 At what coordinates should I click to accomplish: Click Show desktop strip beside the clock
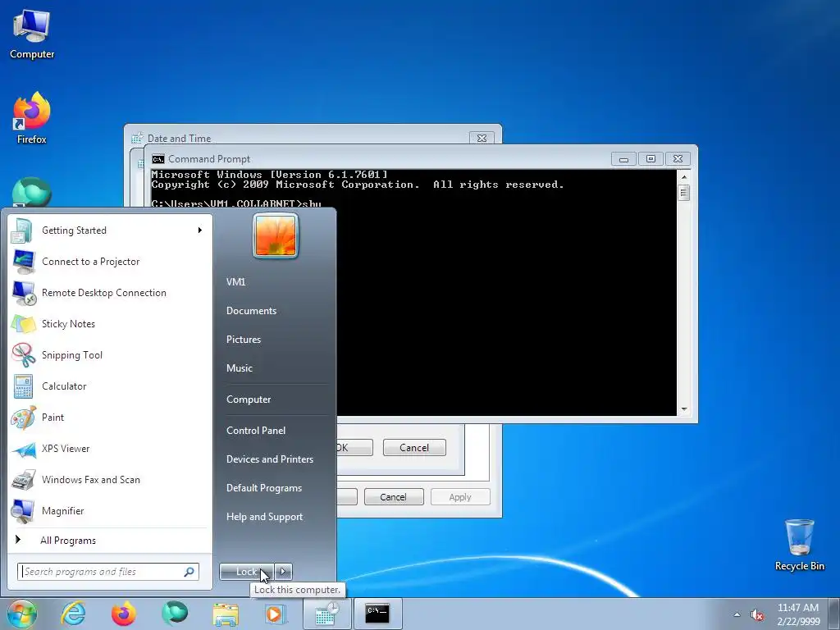[x=834, y=614]
